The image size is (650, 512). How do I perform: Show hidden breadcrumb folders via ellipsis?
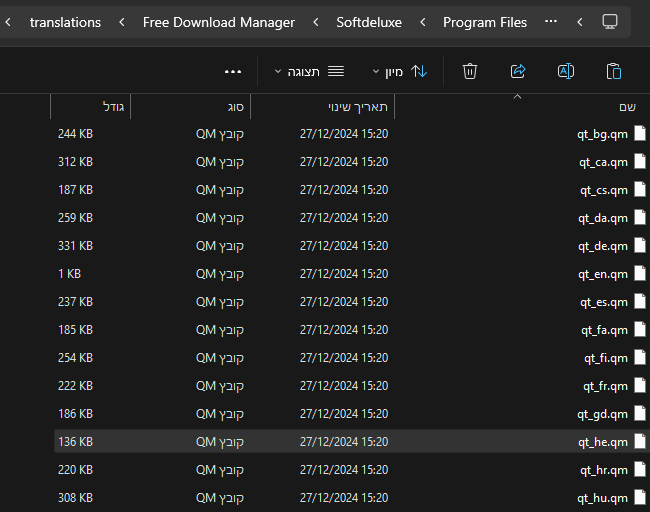pyautogui.click(x=551, y=22)
